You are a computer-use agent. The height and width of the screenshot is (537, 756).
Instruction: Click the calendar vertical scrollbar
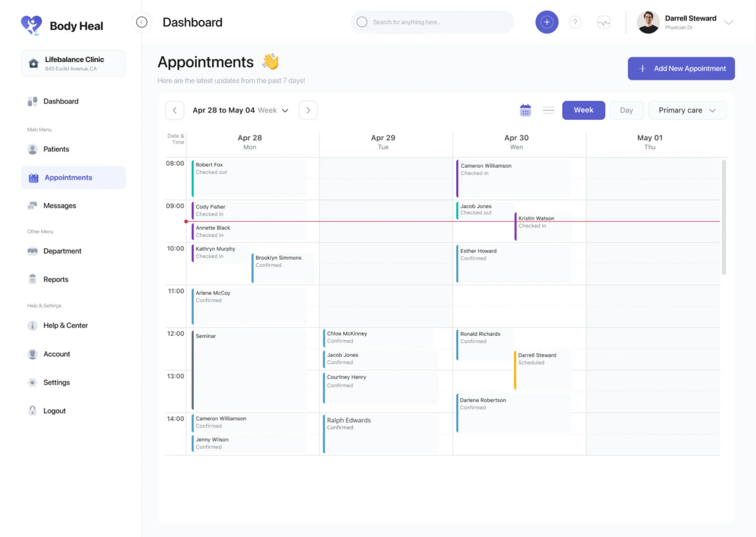724,217
